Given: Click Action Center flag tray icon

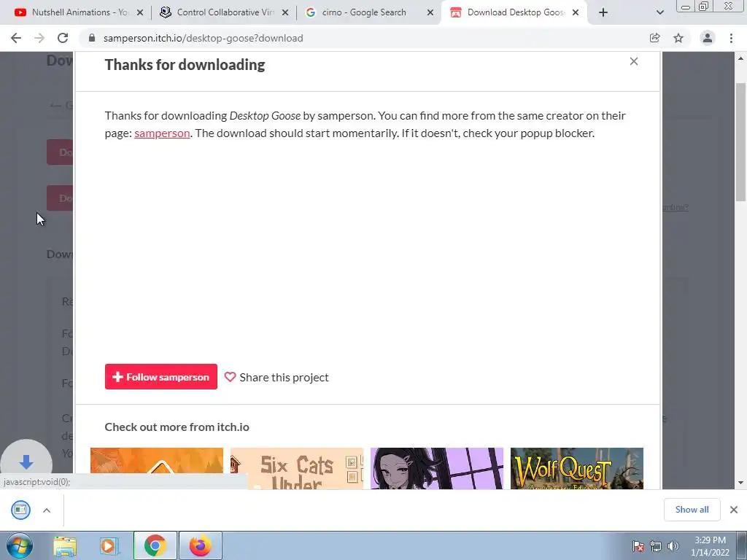Looking at the screenshot, I should 638,546.
